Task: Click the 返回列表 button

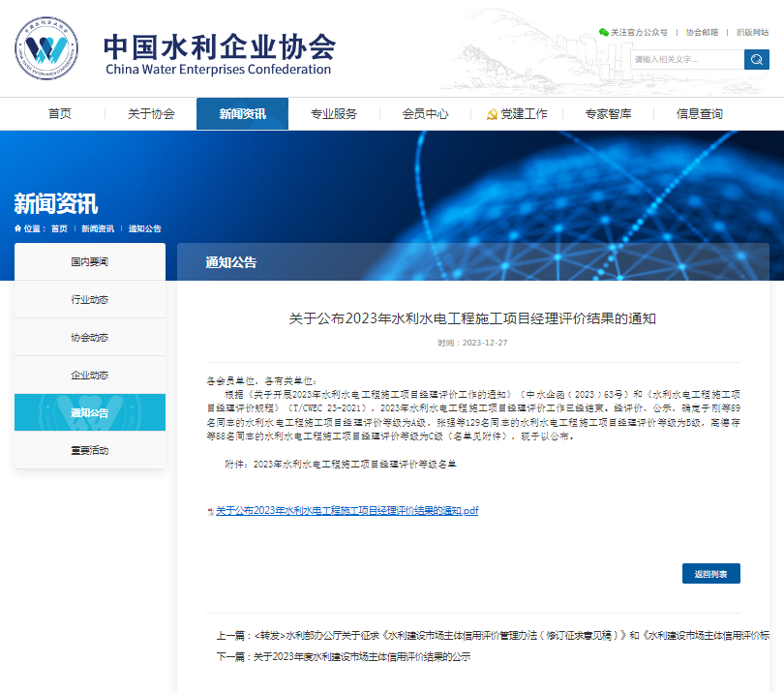Action: click(712, 573)
